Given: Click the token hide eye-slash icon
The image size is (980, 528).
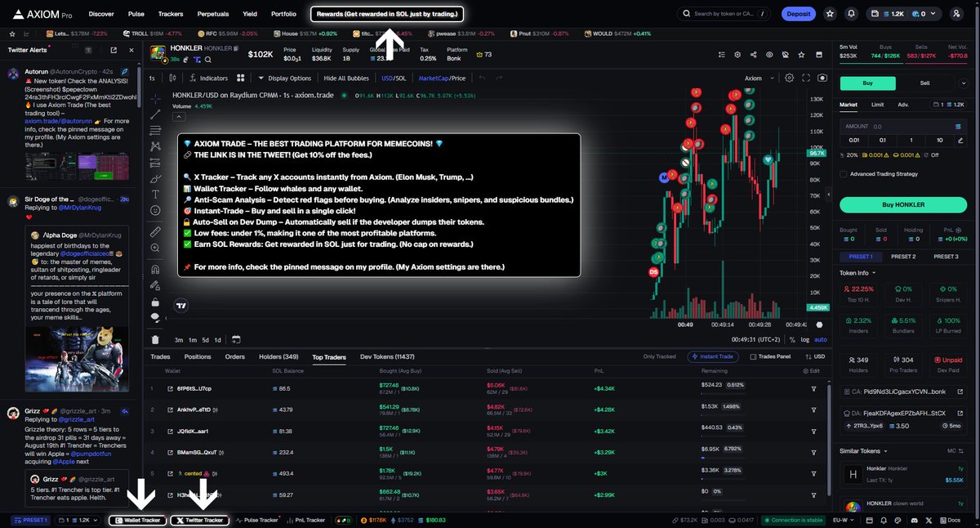Looking at the screenshot, I should coord(784,55).
